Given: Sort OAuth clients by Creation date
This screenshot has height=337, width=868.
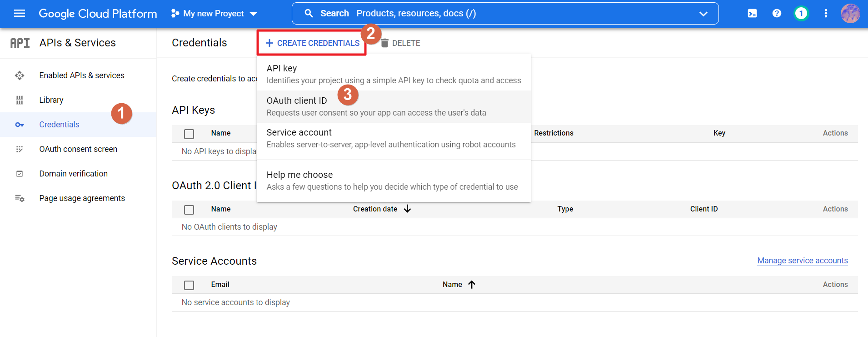Looking at the screenshot, I should [375, 209].
